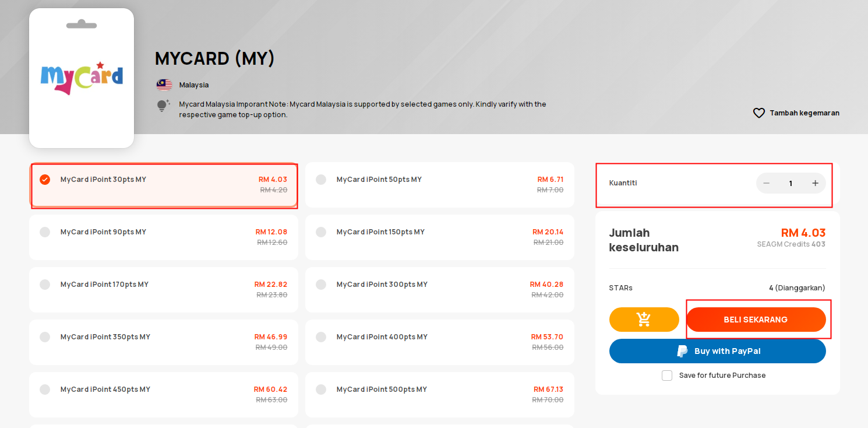
Task: Click Tambah kegemaran link text
Action: (805, 113)
